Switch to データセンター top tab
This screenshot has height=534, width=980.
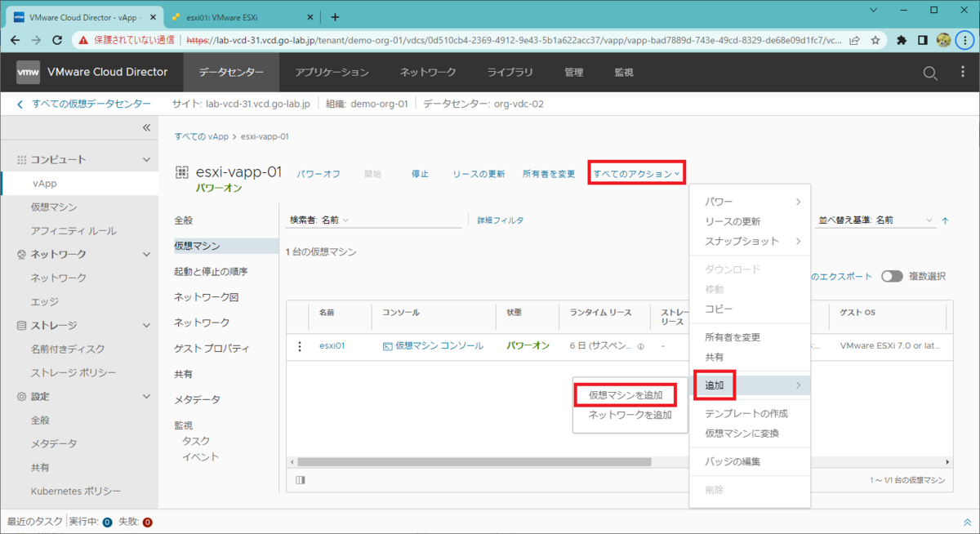[231, 72]
